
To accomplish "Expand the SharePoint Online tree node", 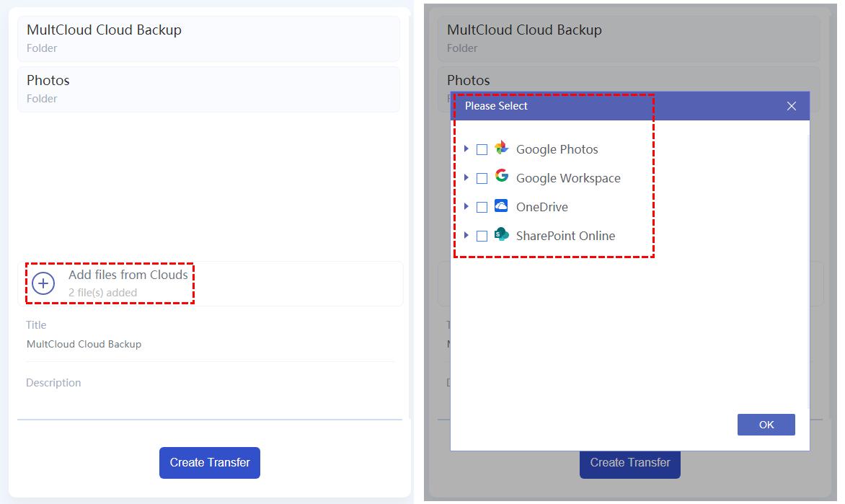I will pos(466,235).
